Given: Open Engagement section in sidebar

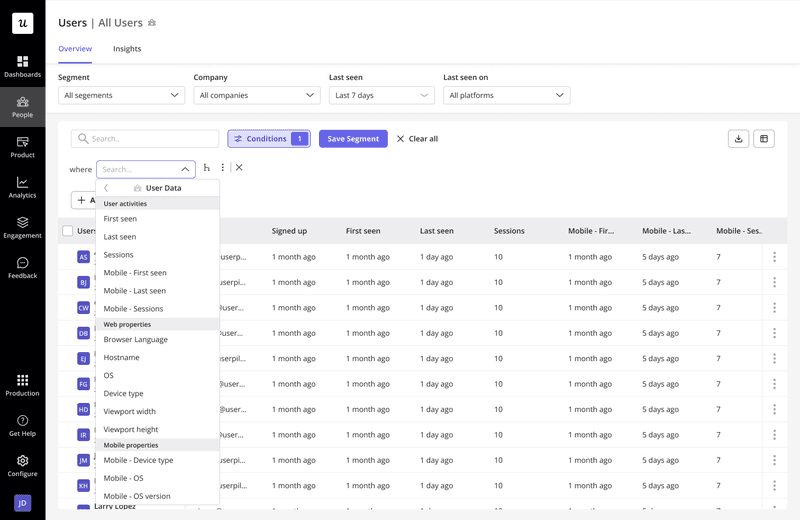Looking at the screenshot, I should tap(22, 227).
